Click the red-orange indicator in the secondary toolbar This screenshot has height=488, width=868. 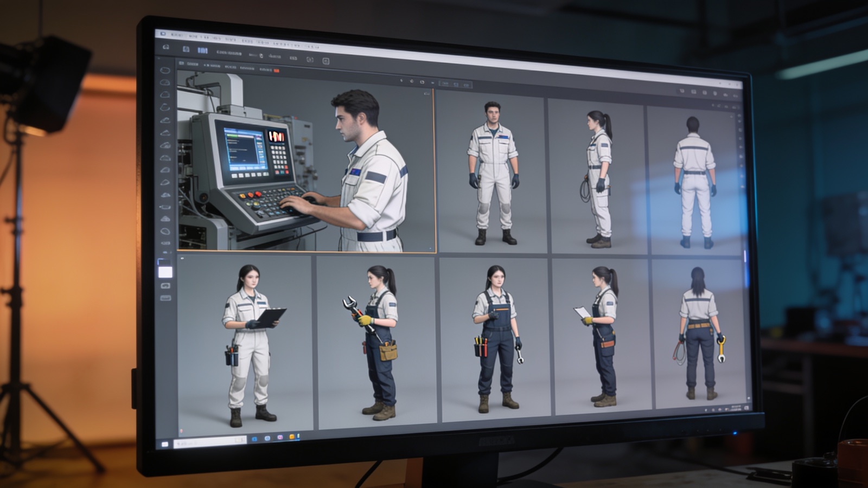coord(277,71)
